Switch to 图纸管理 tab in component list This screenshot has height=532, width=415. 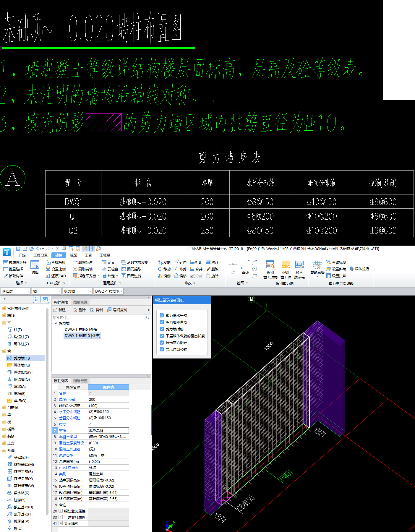80,302
